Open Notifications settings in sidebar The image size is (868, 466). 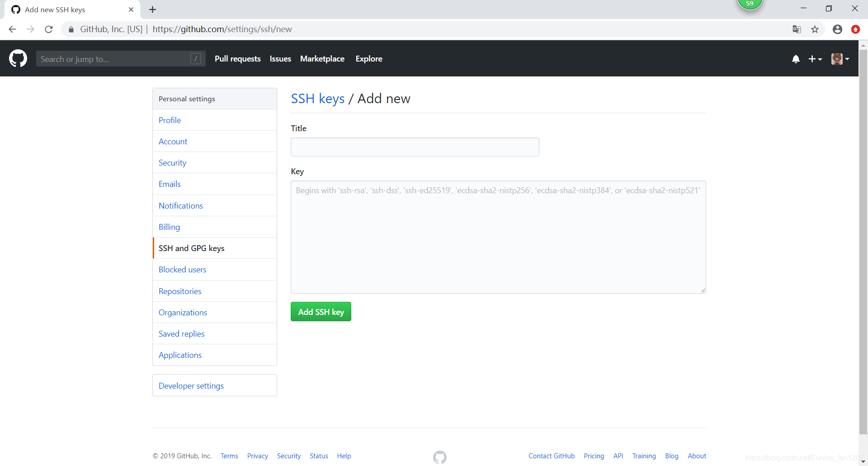[215, 205]
